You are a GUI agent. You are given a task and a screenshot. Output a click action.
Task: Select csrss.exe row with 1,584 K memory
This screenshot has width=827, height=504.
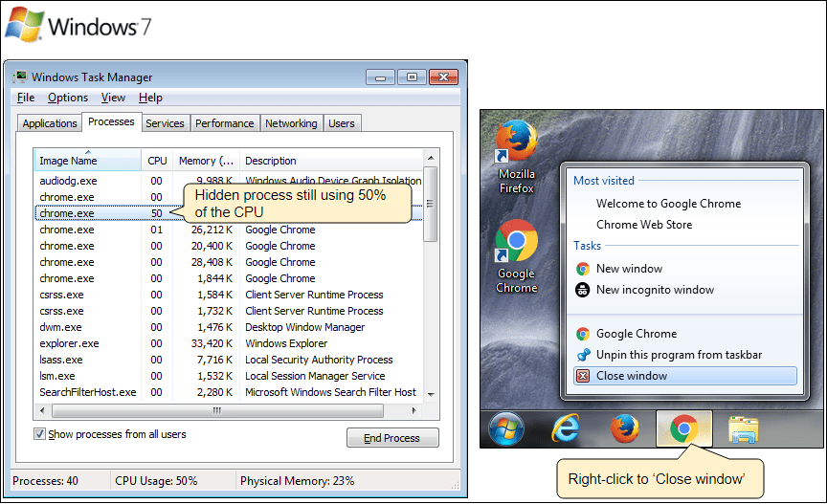[x=229, y=295]
